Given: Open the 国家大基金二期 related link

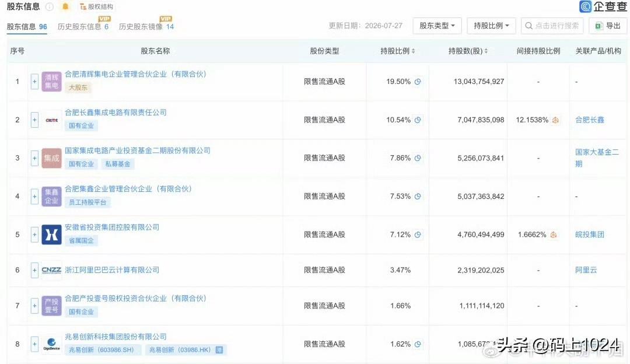Looking at the screenshot, I should point(597,158).
